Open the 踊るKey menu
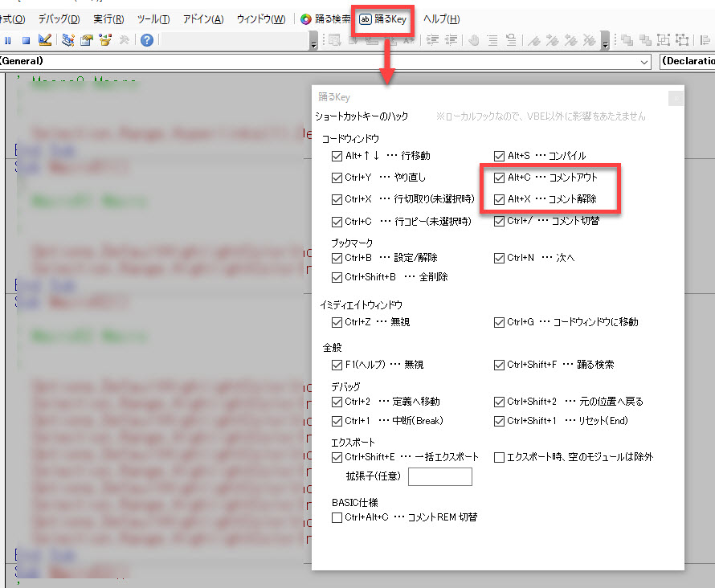This screenshot has width=715, height=588. tap(383, 19)
